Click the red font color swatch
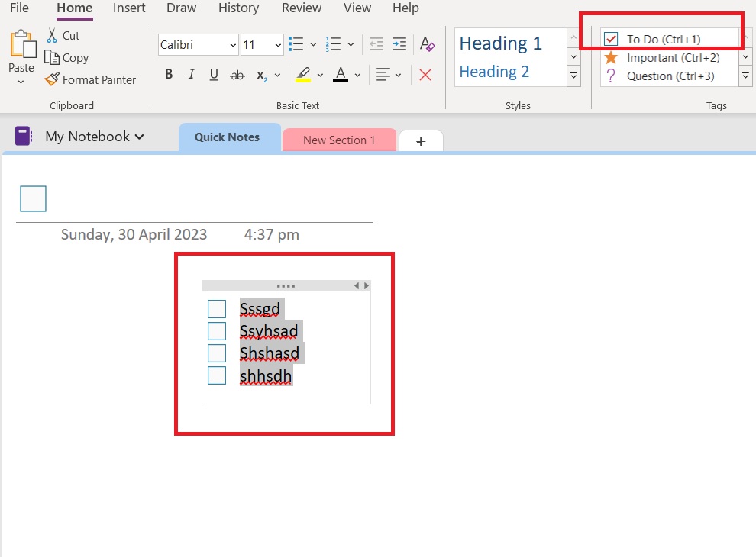756x557 pixels. (340, 74)
